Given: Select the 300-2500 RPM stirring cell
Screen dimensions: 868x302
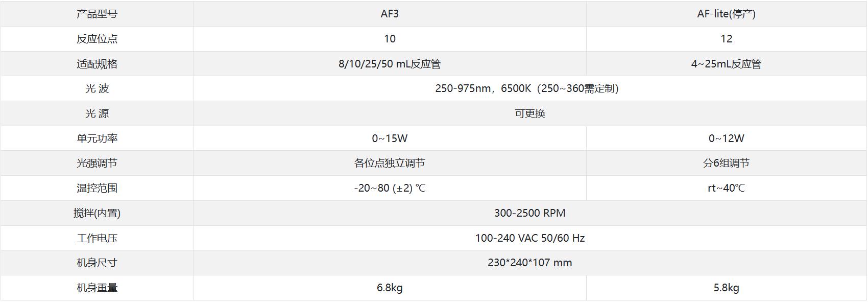Looking at the screenshot, I should point(529,213).
